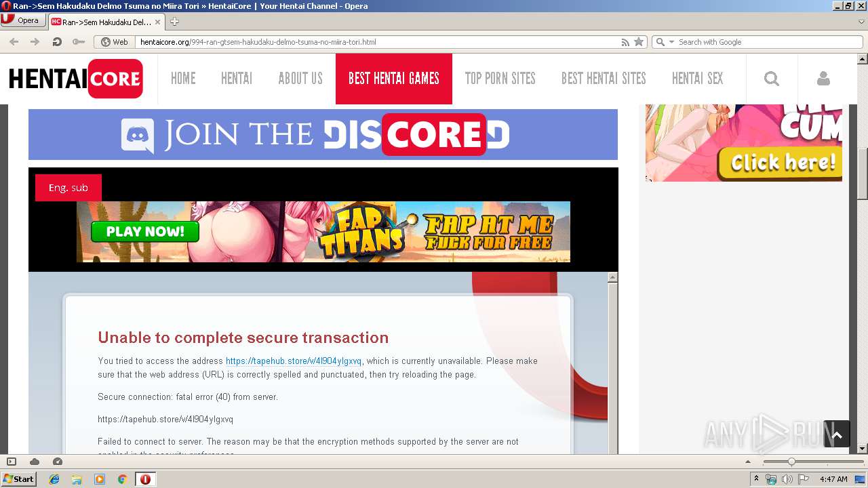868x488 pixels.
Task: Switch to Opera taskbar button
Action: (145, 479)
